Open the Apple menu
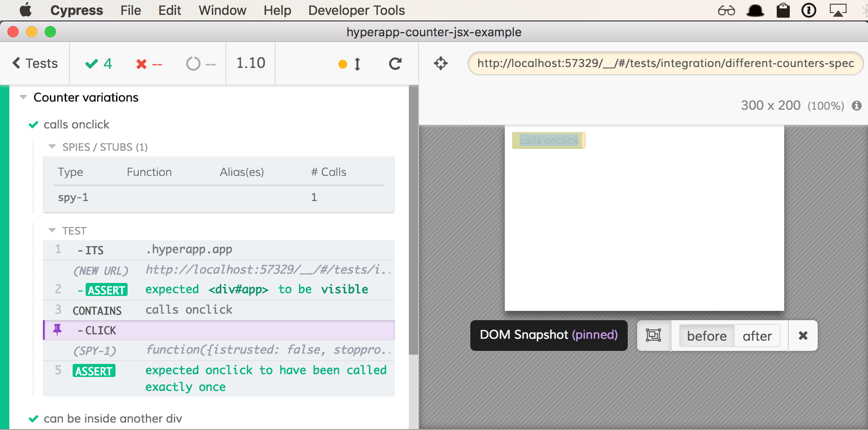 click(x=26, y=10)
